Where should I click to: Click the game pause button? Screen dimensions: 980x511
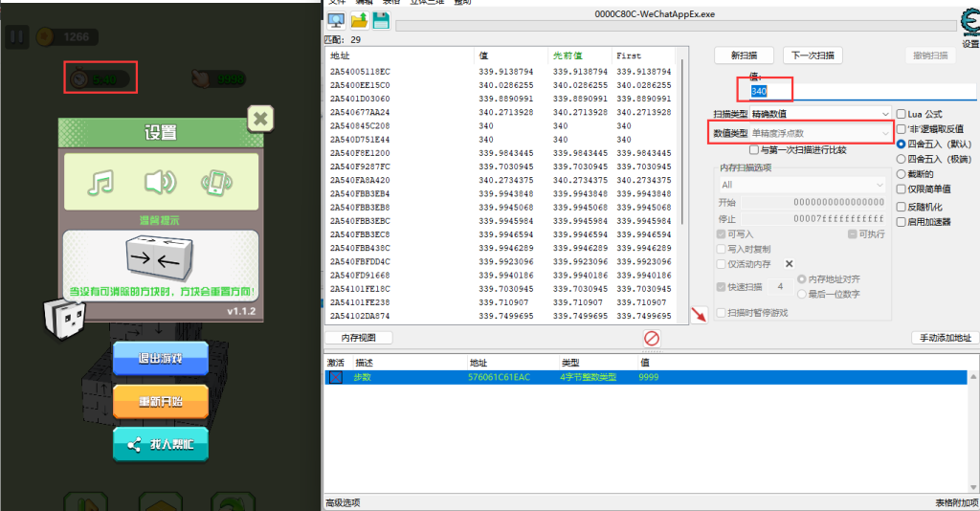(x=17, y=37)
